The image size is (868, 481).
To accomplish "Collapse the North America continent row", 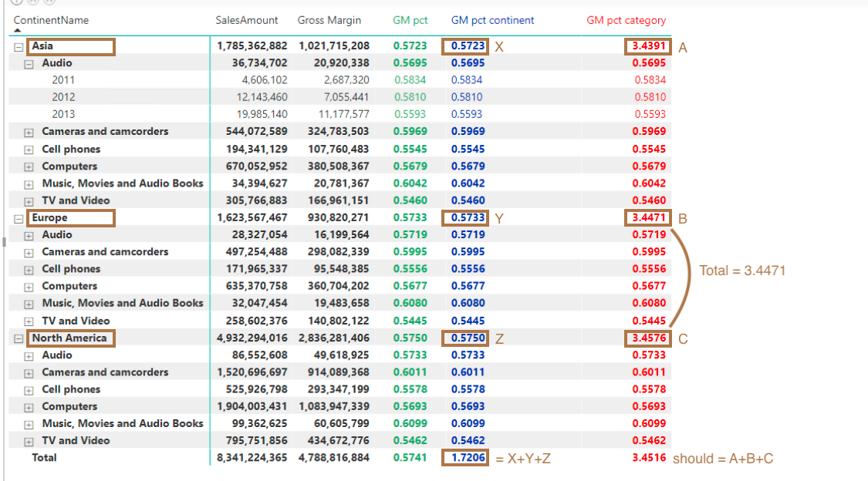I will point(19,339).
